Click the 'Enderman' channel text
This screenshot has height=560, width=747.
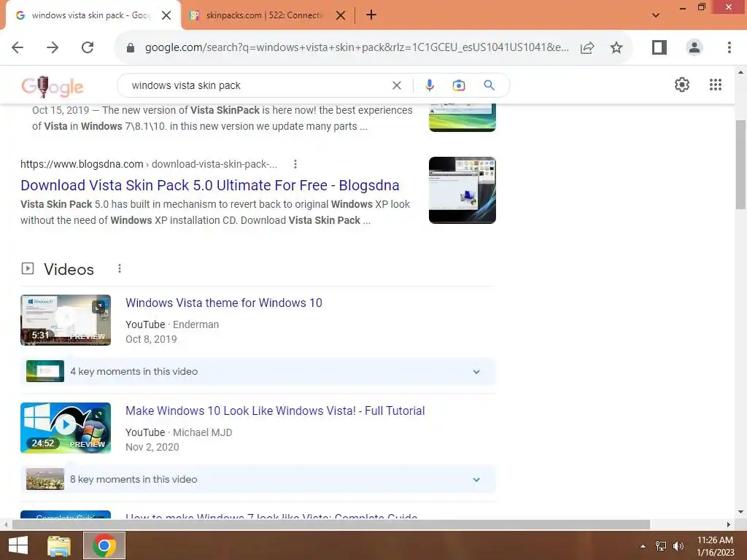click(196, 324)
